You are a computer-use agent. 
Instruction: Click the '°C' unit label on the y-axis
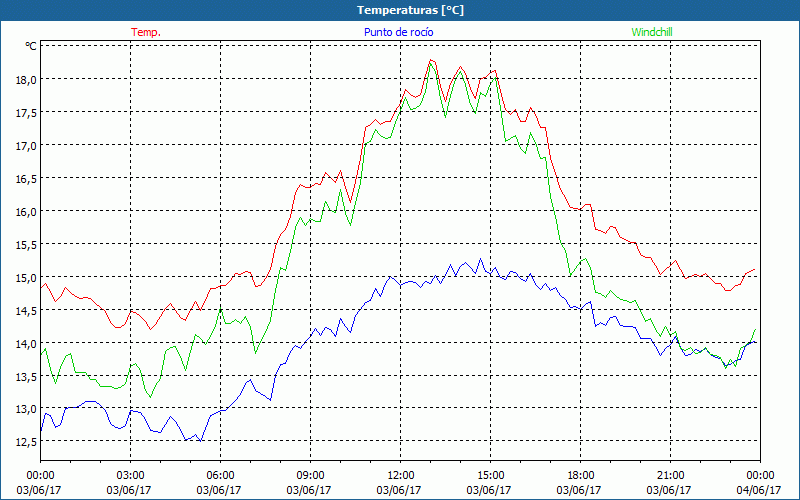(x=31, y=46)
